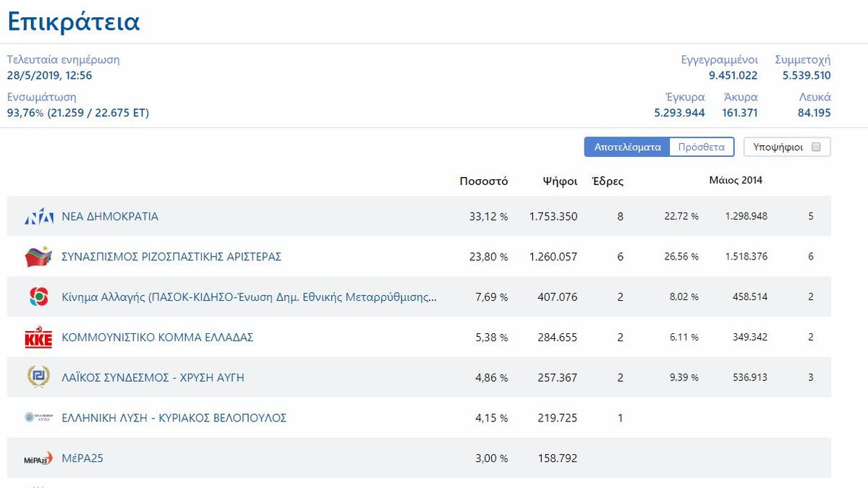Screen dimensions: 868x488
Task: Click the Συμμετοχή label
Action: coord(803,60)
